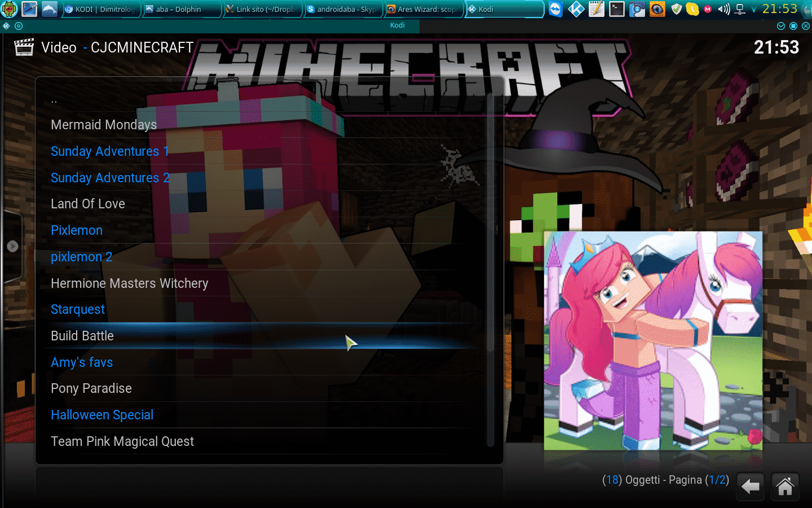Launch TeamViewer from the panel
The height and width of the screenshot is (508, 812).
(x=556, y=9)
